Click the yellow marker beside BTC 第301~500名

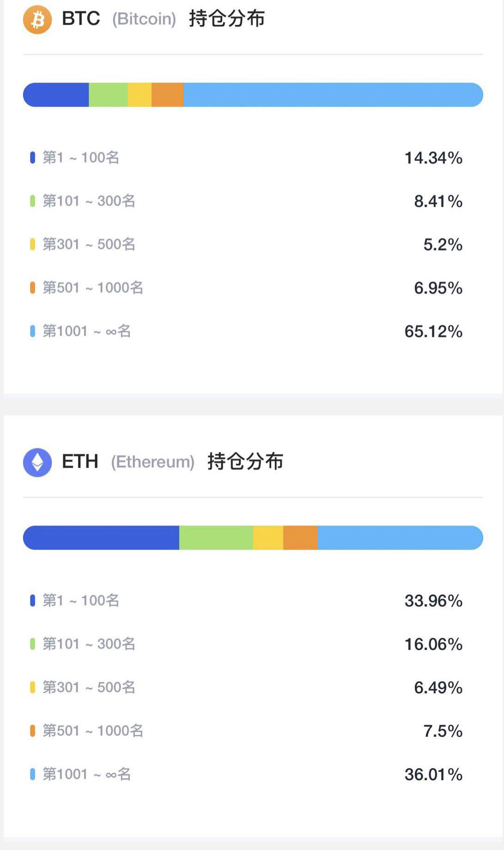click(32, 244)
